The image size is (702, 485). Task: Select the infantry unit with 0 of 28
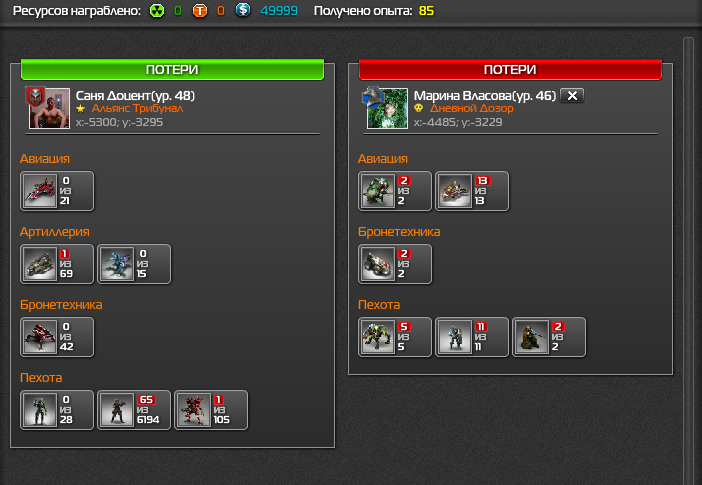coord(57,410)
